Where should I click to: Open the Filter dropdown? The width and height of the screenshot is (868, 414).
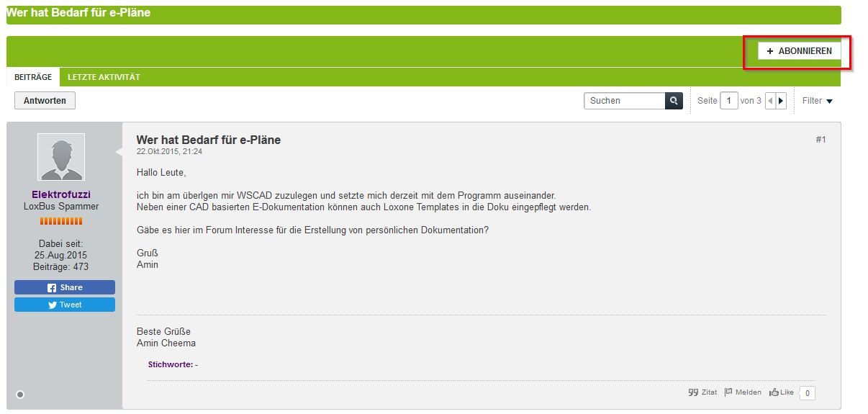pyautogui.click(x=818, y=101)
